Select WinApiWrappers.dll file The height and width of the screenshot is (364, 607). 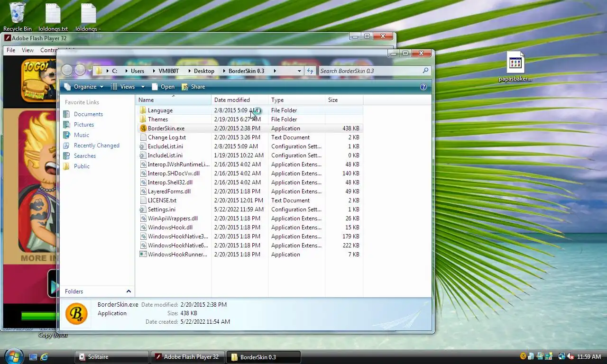pos(173,218)
